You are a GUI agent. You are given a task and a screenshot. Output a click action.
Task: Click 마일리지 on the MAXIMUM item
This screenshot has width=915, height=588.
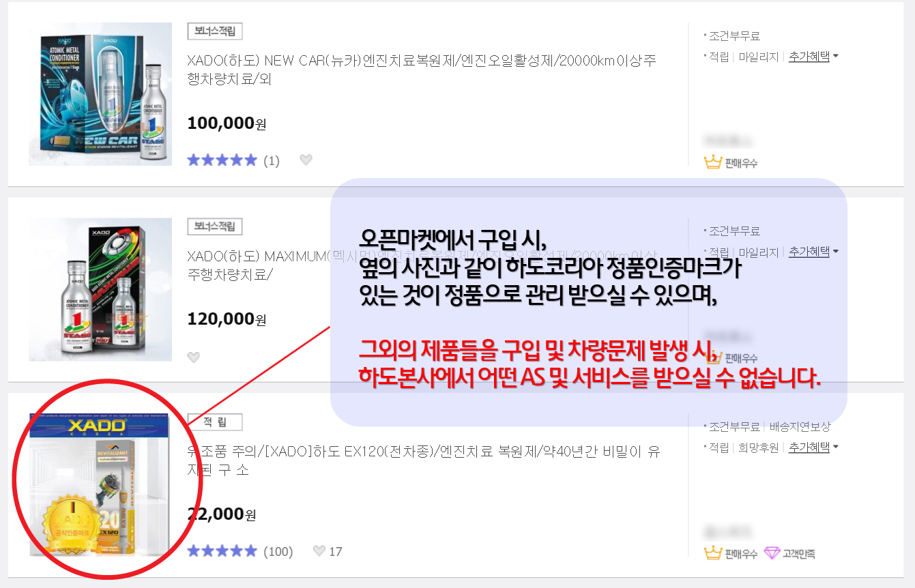tap(759, 252)
